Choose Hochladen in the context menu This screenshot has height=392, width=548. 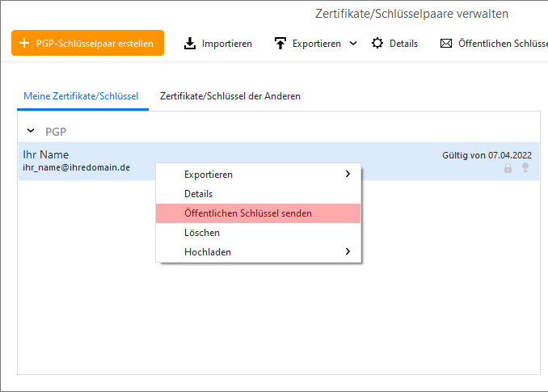pyautogui.click(x=259, y=252)
